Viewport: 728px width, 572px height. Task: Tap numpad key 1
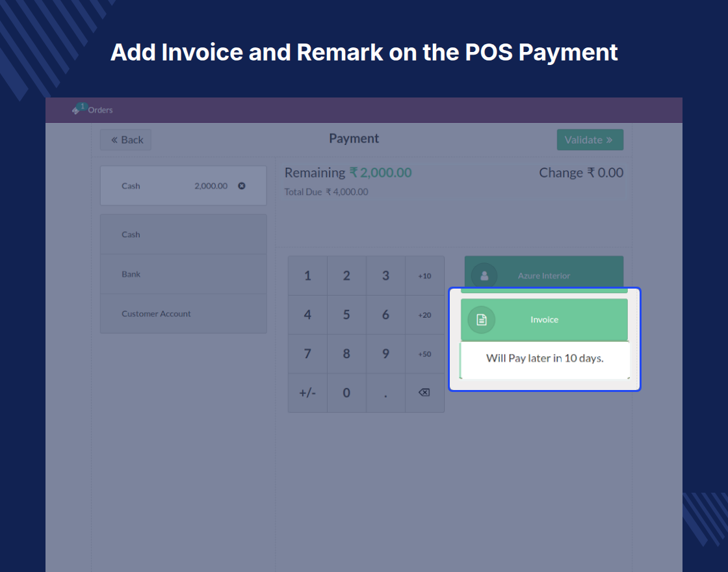point(307,276)
